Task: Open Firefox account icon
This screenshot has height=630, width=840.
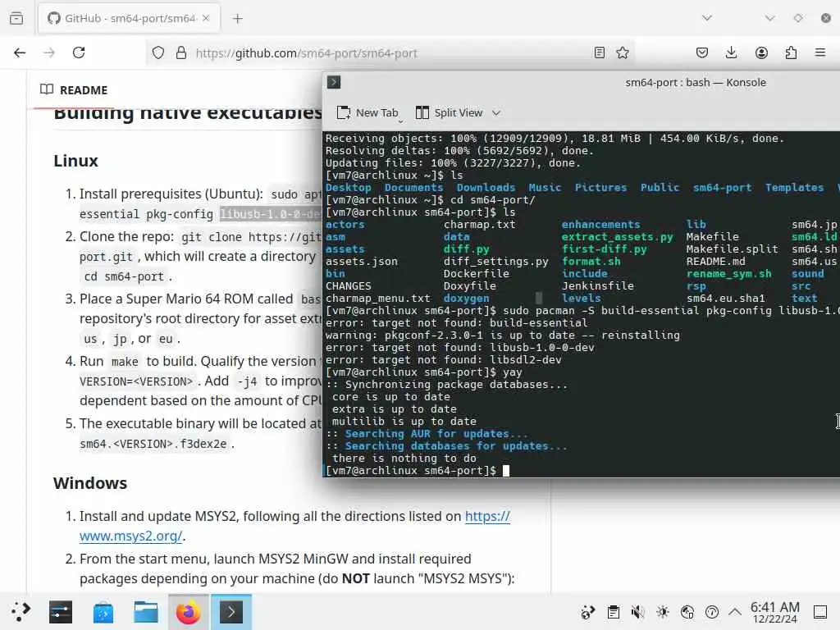Action: (761, 52)
